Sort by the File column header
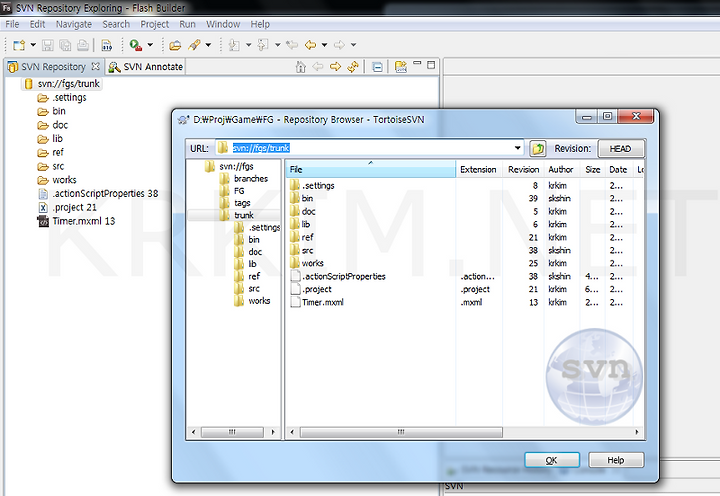This screenshot has width=720, height=496. coord(371,169)
